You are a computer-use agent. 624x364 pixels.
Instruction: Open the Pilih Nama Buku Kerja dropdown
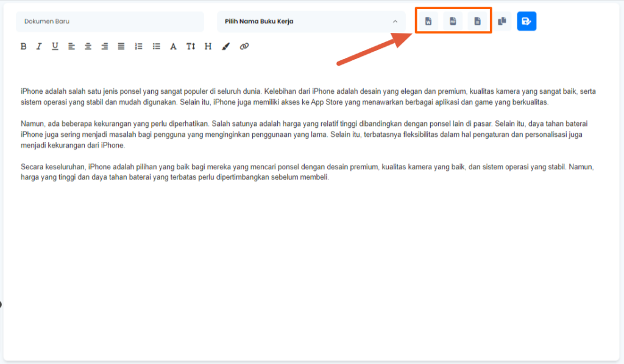point(311,21)
